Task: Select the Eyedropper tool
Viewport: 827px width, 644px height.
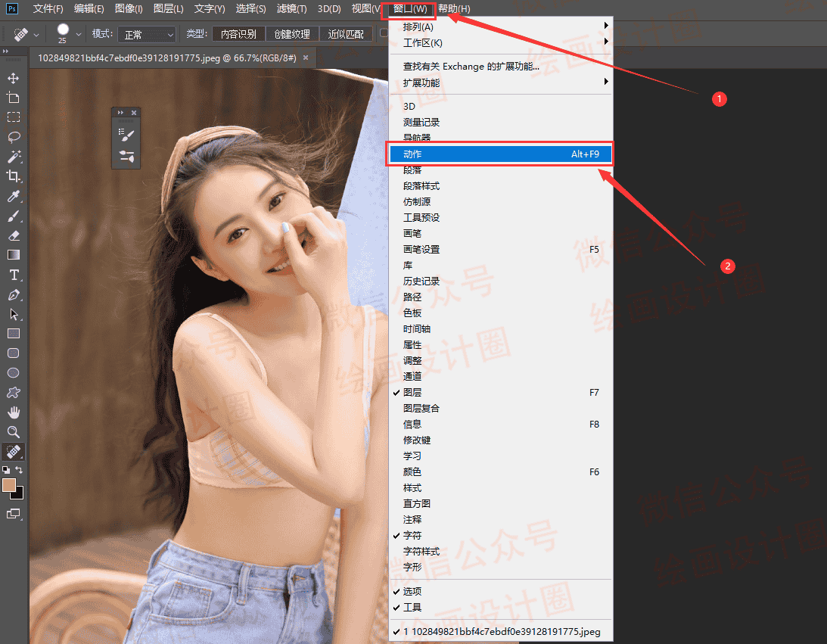Action: 13,196
